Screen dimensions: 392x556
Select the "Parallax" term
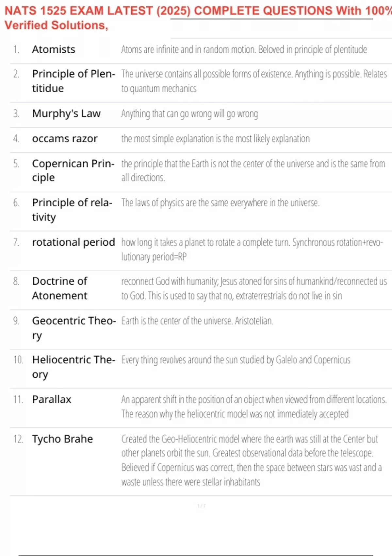coord(52,399)
